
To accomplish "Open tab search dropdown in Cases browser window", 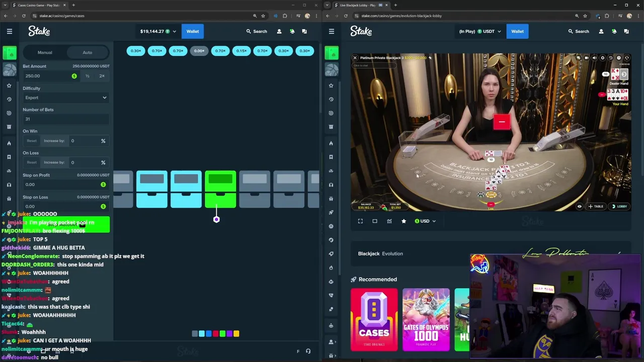I will point(6,5).
